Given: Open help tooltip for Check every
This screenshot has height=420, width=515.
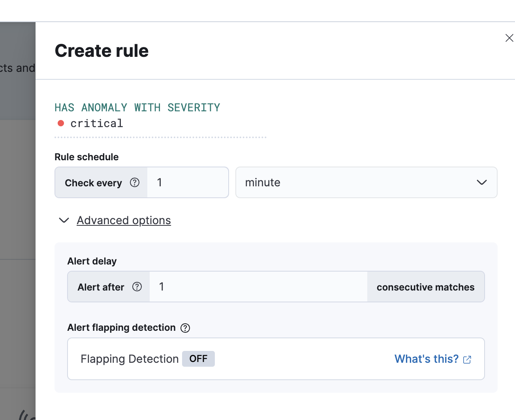Looking at the screenshot, I should 135,182.
